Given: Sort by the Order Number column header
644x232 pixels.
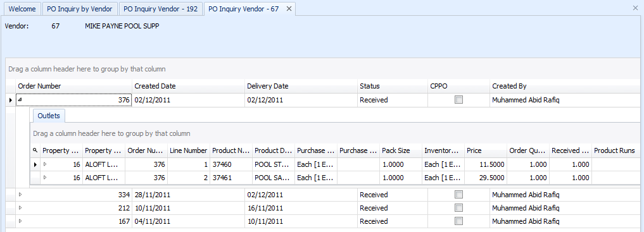Looking at the screenshot, I should pos(73,86).
